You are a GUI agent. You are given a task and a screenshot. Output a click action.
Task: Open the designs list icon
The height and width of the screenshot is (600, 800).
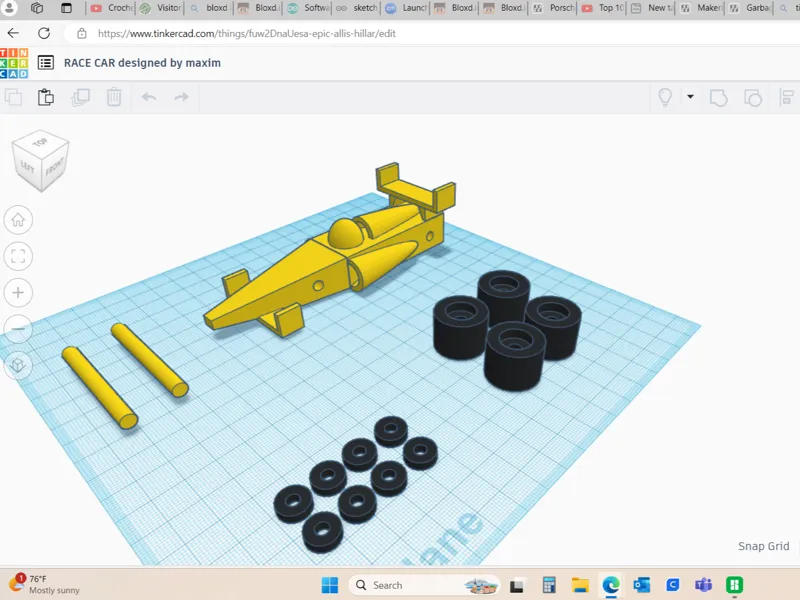coord(46,63)
